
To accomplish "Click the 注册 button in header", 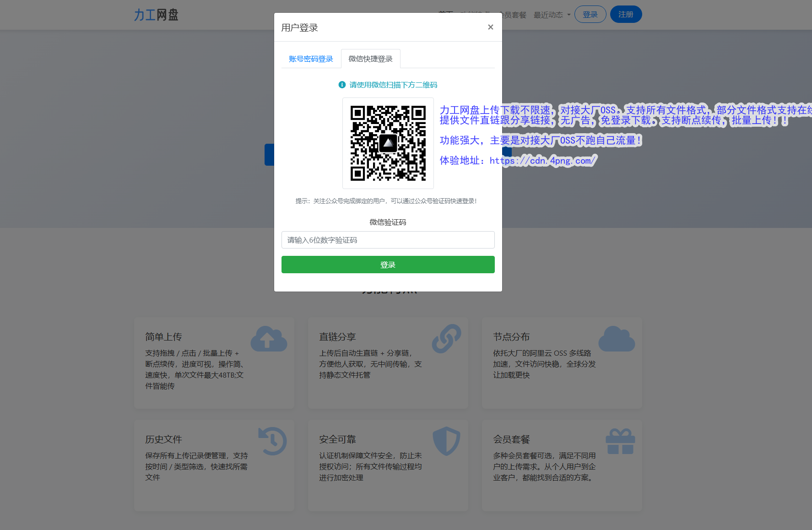I will click(x=626, y=15).
